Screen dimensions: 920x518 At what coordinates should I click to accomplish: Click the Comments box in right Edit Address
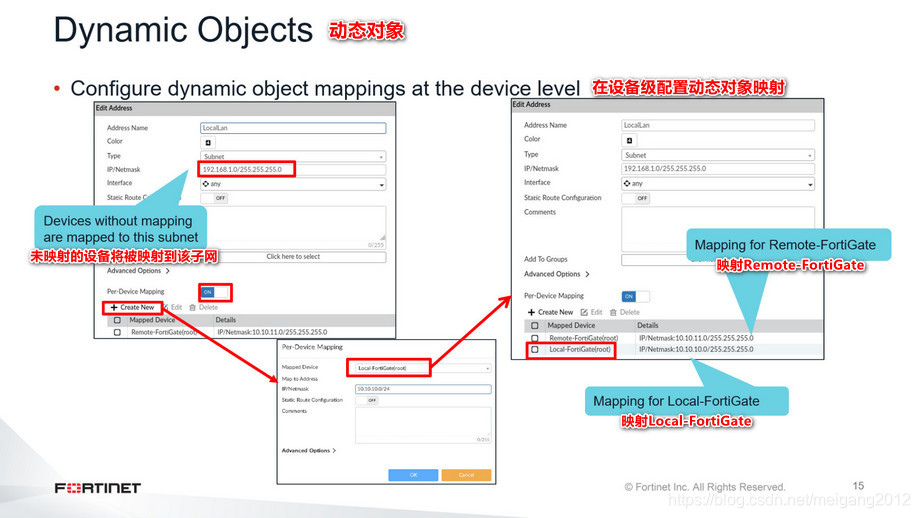click(x=718, y=229)
